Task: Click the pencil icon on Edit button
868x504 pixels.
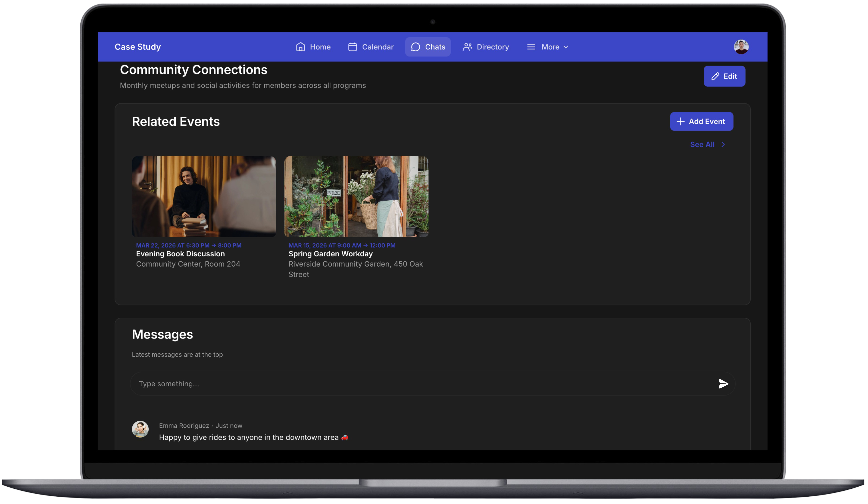Action: pos(715,76)
